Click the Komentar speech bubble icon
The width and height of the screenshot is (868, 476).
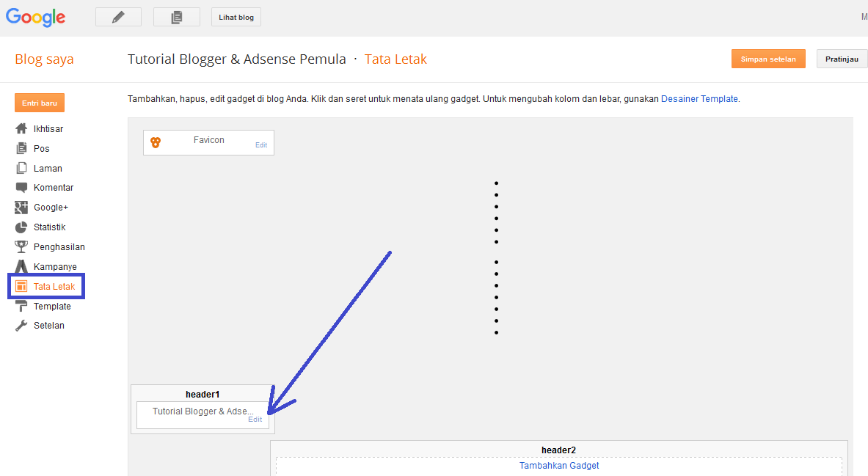tap(21, 188)
